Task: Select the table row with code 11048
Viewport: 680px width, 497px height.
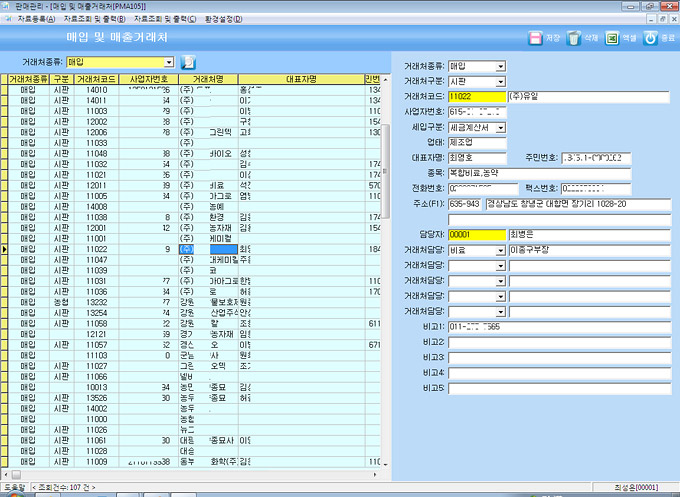Action: [191, 154]
